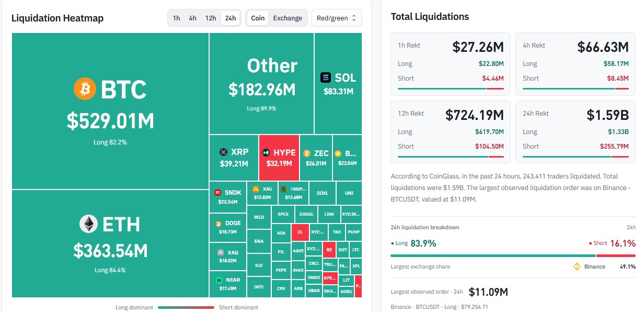The height and width of the screenshot is (312, 644).
Task: Select the XPL heatmap tile
Action: pyautogui.click(x=356, y=266)
